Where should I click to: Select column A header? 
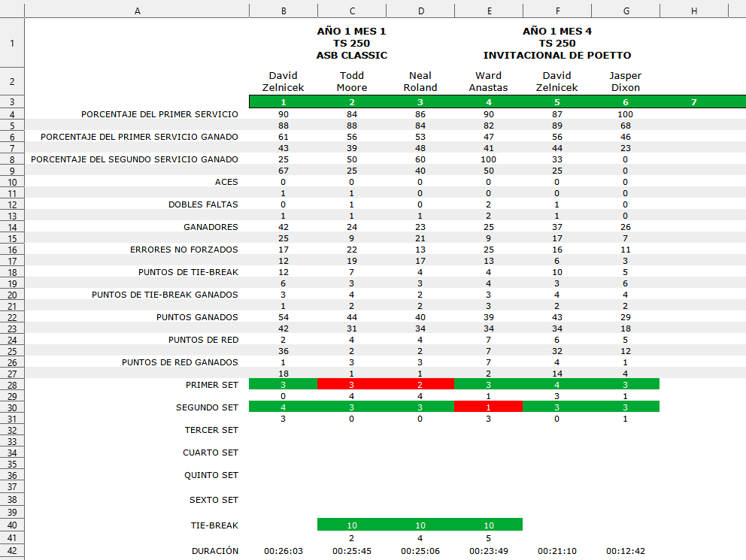point(137,11)
